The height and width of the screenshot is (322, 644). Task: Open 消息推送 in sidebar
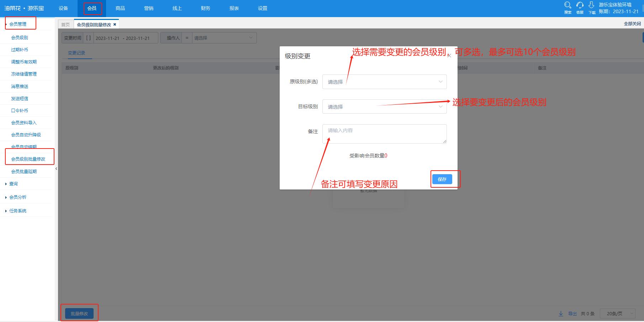click(x=20, y=86)
